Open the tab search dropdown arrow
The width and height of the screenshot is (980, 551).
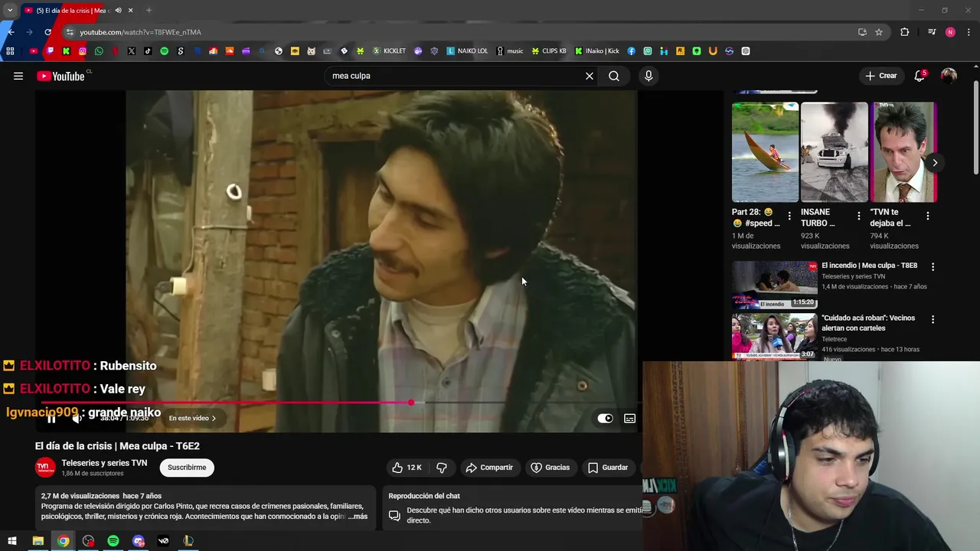point(10,11)
